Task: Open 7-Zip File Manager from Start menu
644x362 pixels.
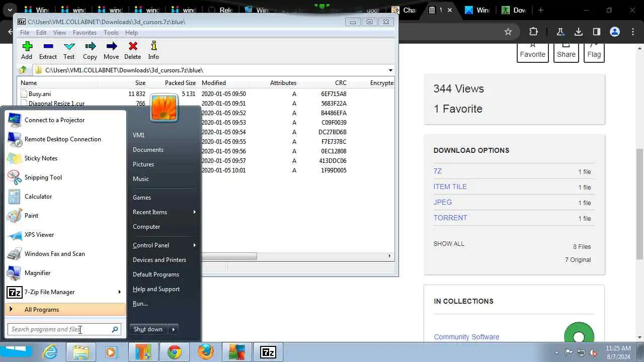Action: 60,292
